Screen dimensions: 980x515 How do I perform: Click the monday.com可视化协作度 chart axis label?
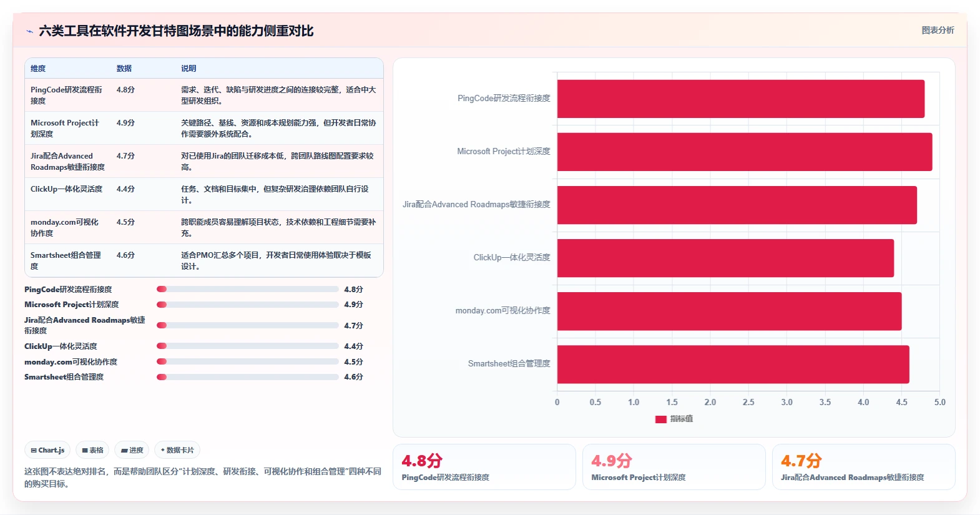(x=503, y=311)
